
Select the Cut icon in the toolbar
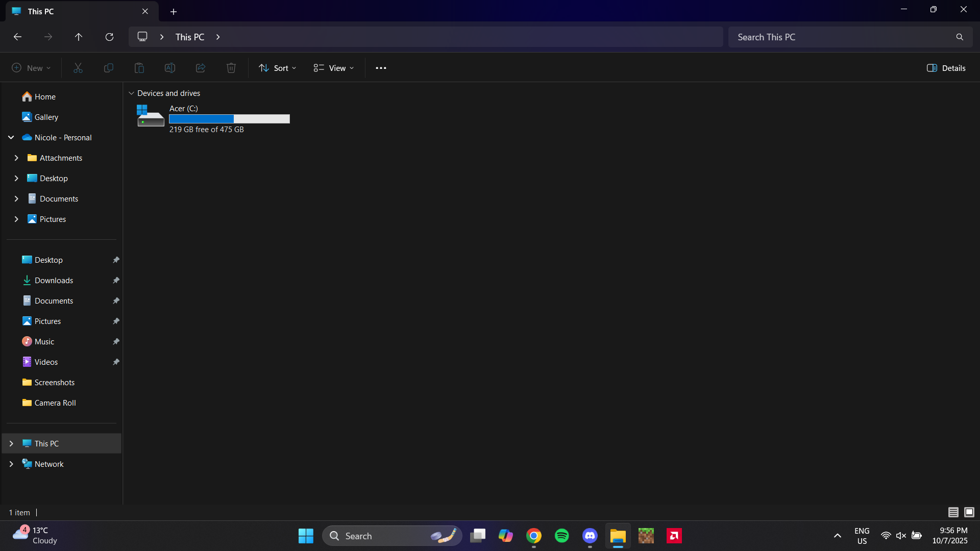pos(78,67)
